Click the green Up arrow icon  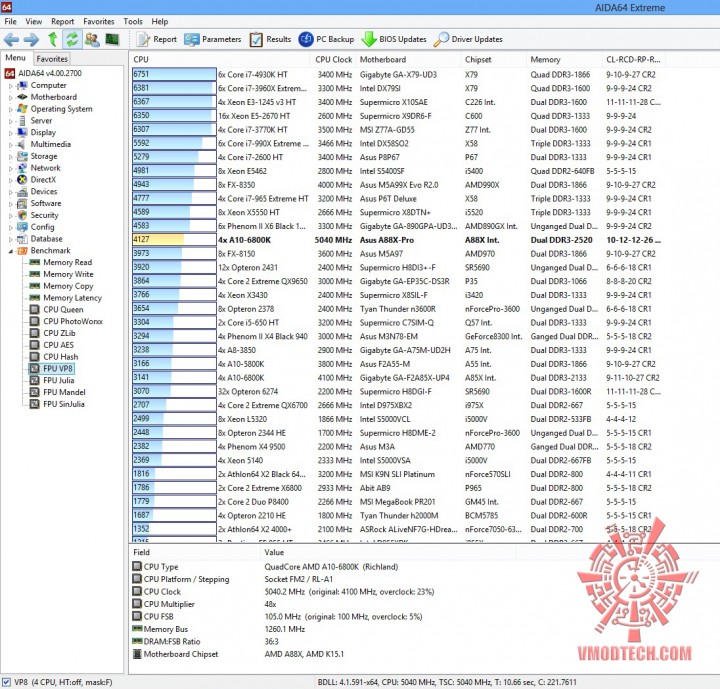click(53, 40)
